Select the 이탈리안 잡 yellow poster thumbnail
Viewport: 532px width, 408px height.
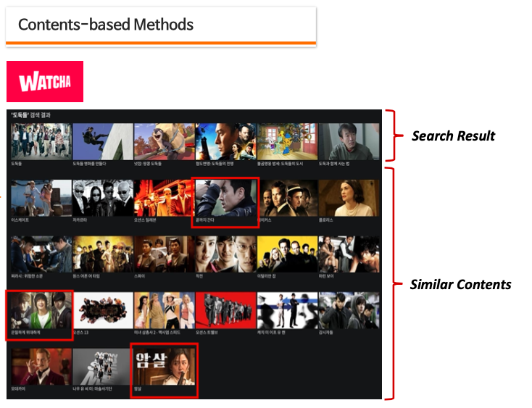pyautogui.click(x=287, y=254)
